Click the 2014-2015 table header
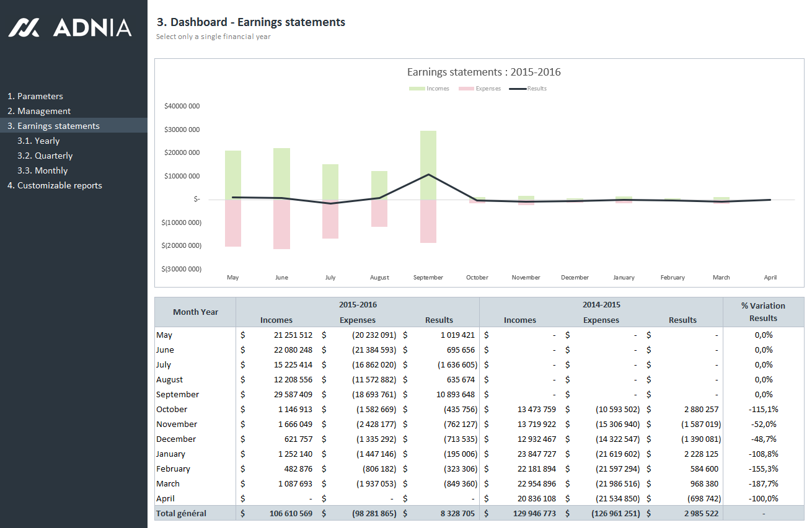 pyautogui.click(x=601, y=304)
